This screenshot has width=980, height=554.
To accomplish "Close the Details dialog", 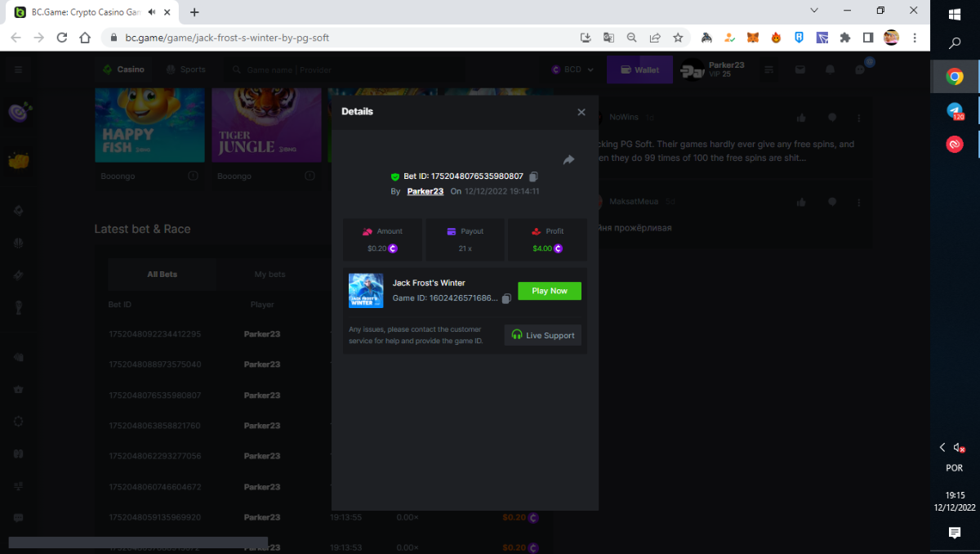I will point(581,112).
